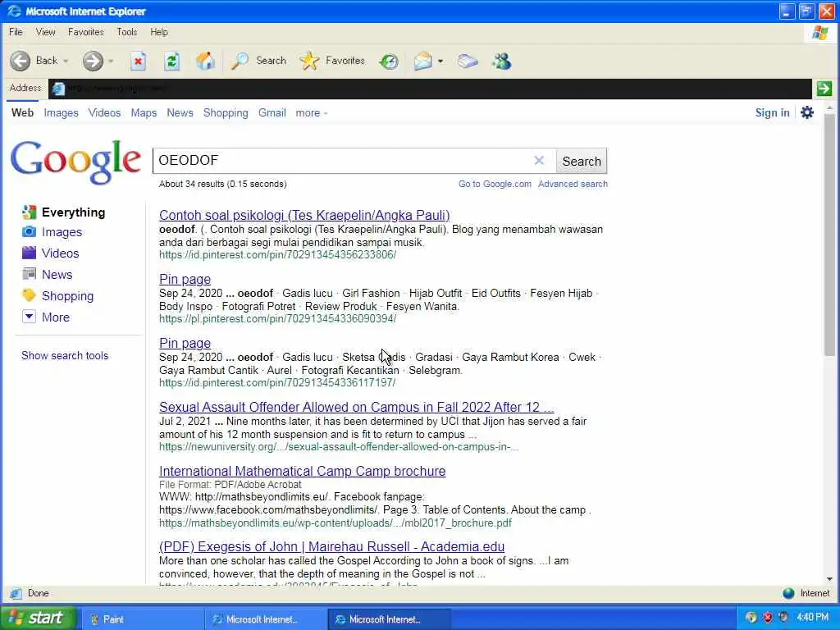
Task: Click the vertical scrollbar thumb
Action: (x=830, y=234)
